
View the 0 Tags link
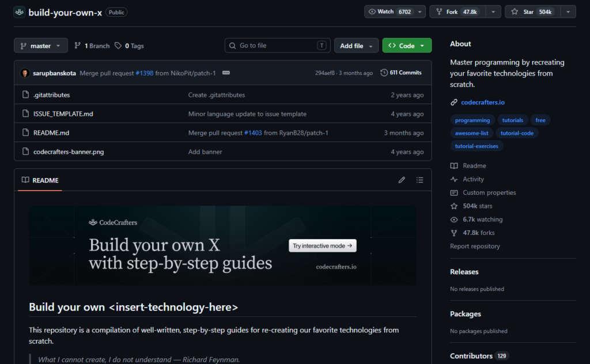129,45
